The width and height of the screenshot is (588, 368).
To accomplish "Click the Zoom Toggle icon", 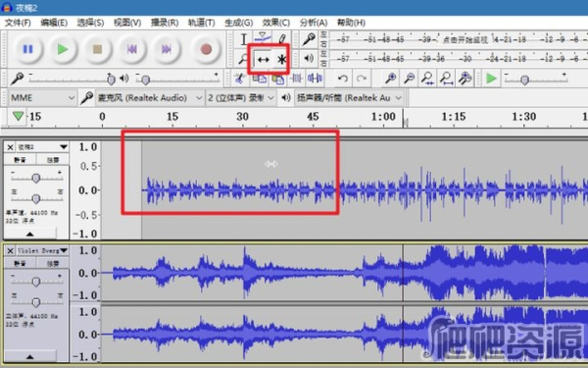I will tap(465, 79).
